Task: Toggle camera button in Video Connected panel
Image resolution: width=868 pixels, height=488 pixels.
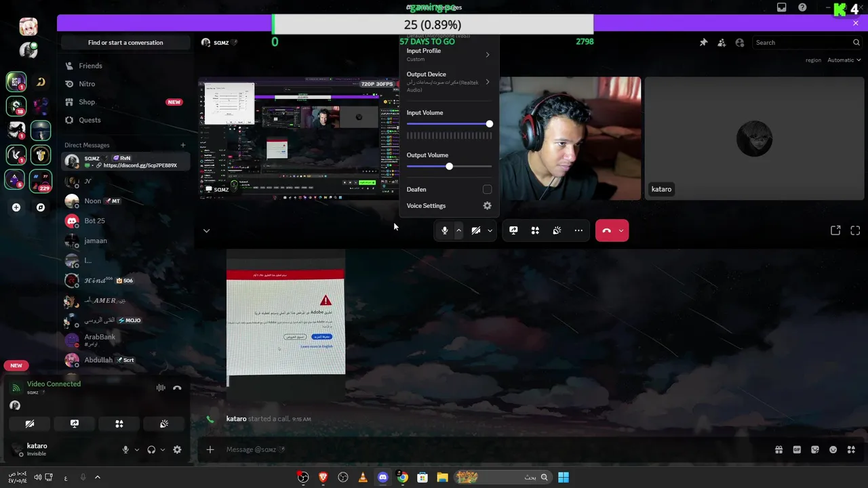Action: tap(30, 424)
